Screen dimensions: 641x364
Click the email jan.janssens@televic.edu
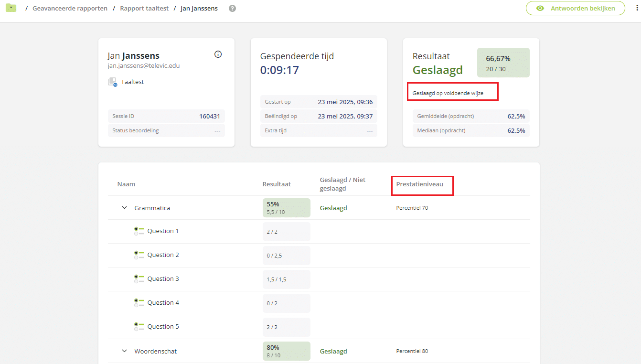(144, 66)
